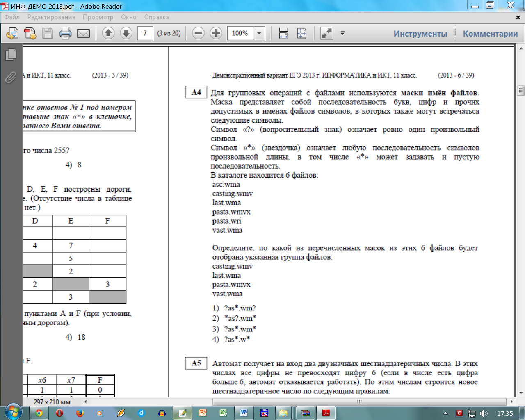525x420 pixels.
Task: Click the horizontal scrollbar thumb
Action: [360, 402]
